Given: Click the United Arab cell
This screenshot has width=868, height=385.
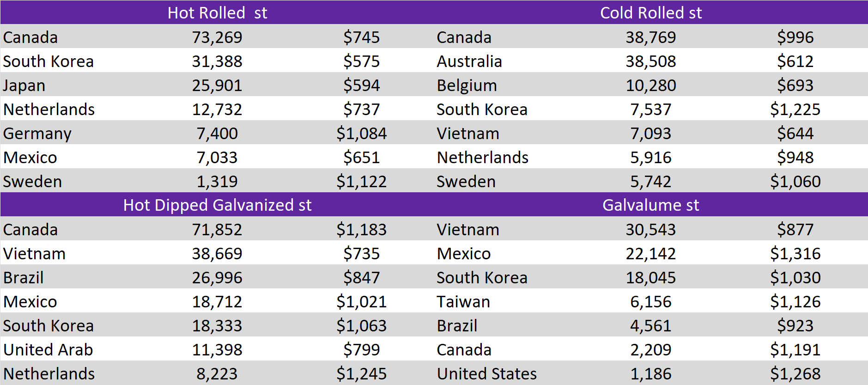Looking at the screenshot, I should pyautogui.click(x=48, y=350).
